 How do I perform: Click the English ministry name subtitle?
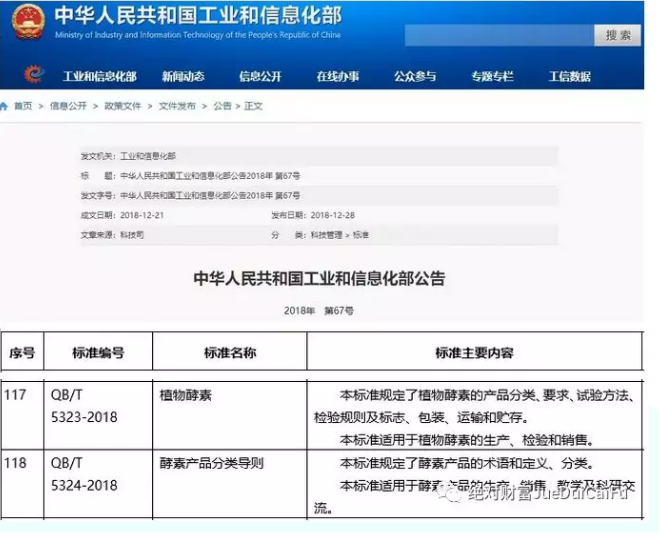198,35
